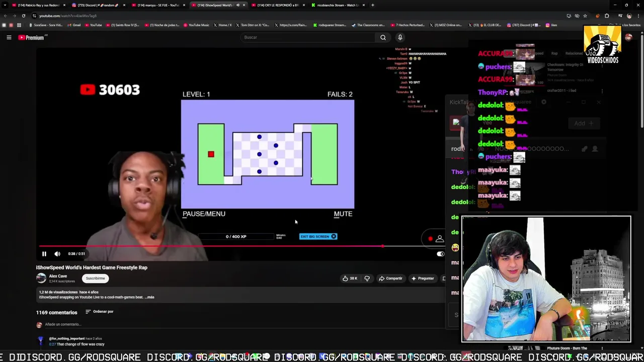Click the user avatar next to comment box
Viewport: 644px width, 362px height.
click(x=39, y=325)
